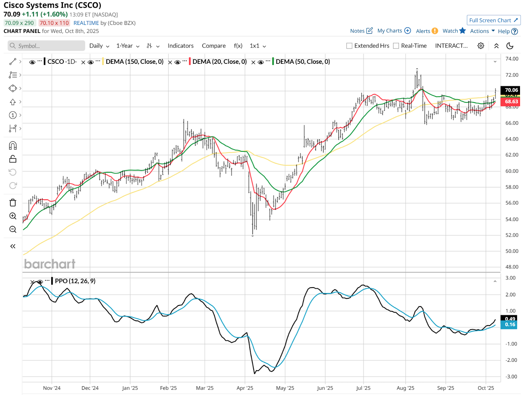532x395 pixels.
Task: Click the lock drawings icon
Action: pyautogui.click(x=13, y=159)
